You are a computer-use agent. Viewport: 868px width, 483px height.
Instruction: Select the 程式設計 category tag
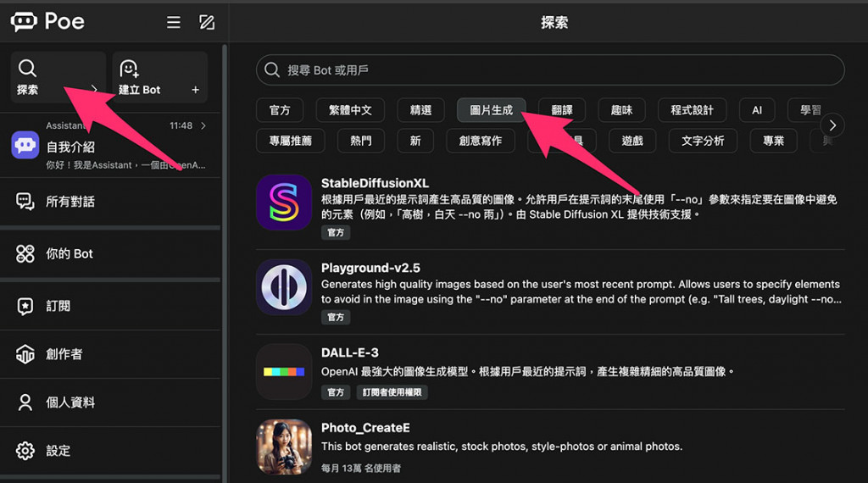click(692, 110)
